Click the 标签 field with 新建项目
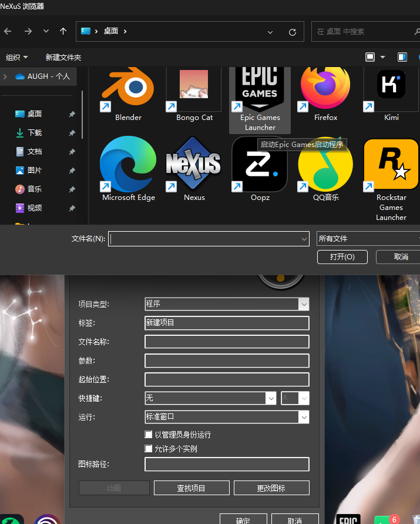This screenshot has height=524, width=420. 227,323
